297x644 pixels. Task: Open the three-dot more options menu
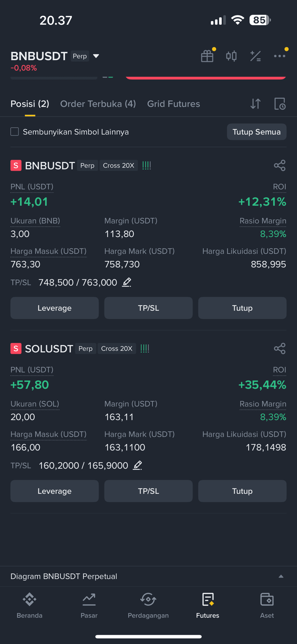tap(280, 56)
